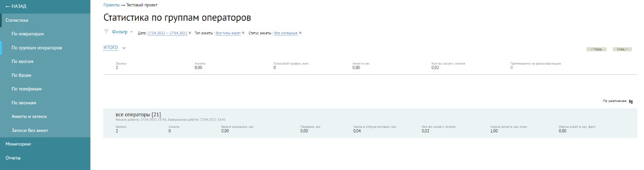Open the Фильтр dropdown arrow
Image resolution: width=644 pixels, height=170 pixels.
(132, 32)
